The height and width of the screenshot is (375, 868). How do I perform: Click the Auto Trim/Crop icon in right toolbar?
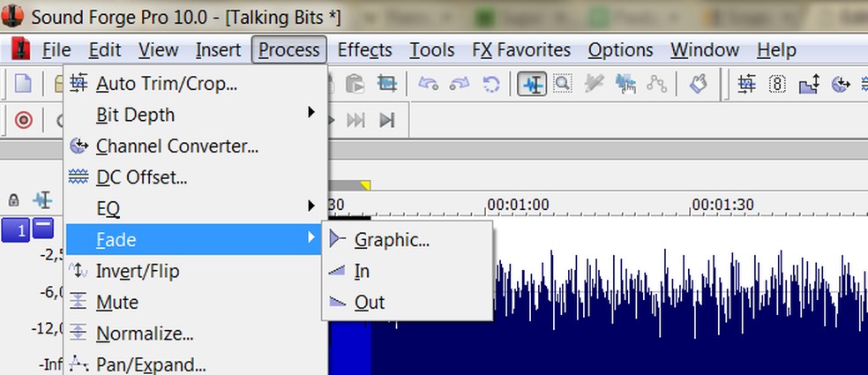click(x=746, y=84)
